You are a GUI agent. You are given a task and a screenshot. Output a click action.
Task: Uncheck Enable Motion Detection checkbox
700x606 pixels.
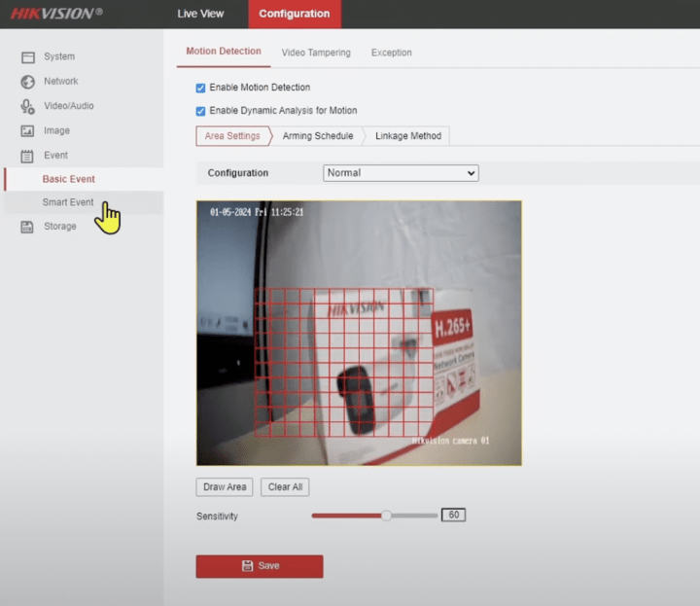point(201,88)
